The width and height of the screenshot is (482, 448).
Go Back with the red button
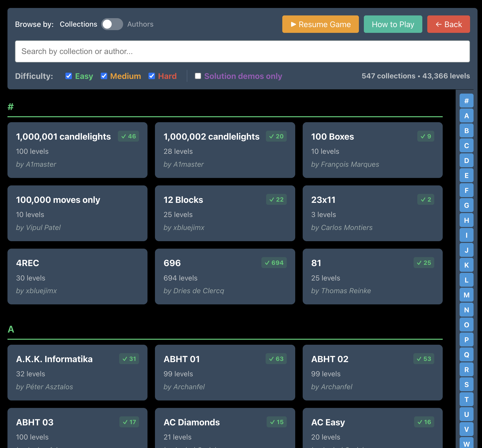448,24
